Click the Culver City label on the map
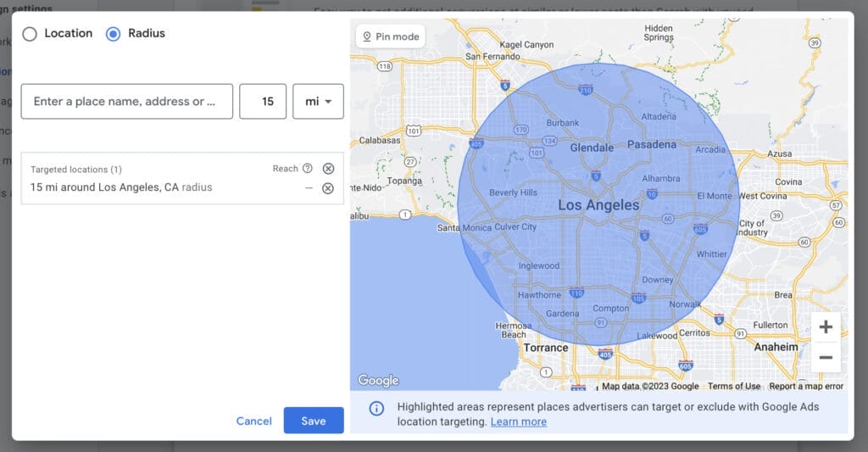Image resolution: width=868 pixels, height=452 pixels. (515, 226)
